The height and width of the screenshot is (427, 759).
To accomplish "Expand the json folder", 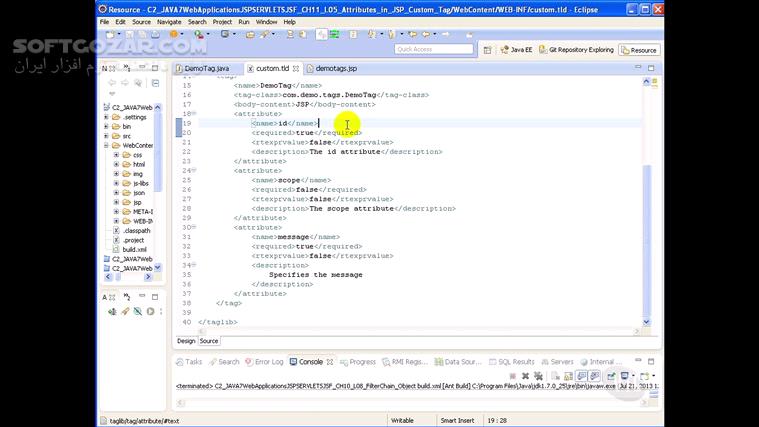I will pyautogui.click(x=116, y=193).
